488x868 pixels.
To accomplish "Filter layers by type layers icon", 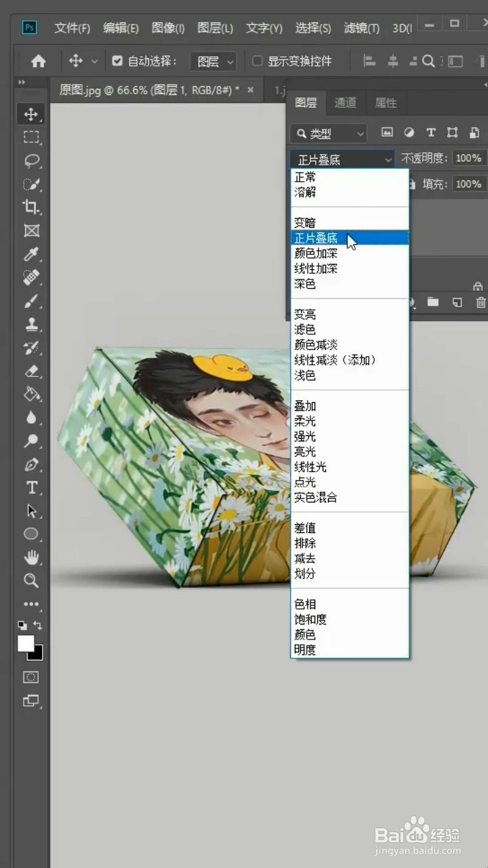I will point(430,132).
